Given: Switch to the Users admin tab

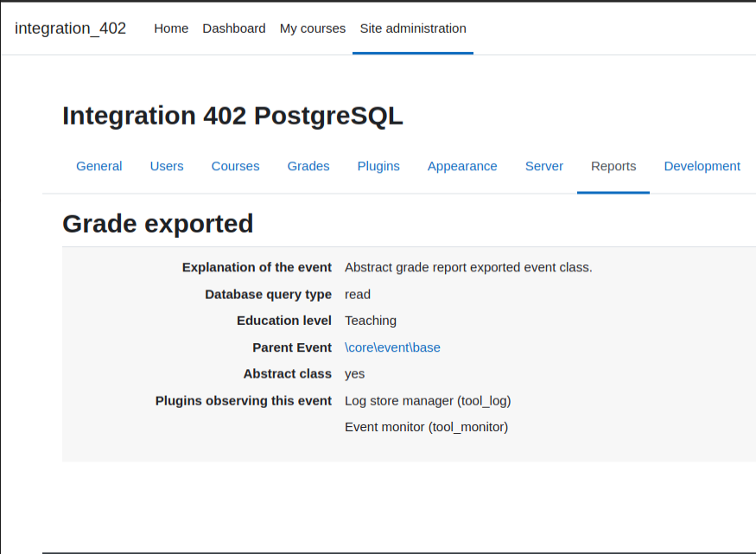Looking at the screenshot, I should 167,166.
